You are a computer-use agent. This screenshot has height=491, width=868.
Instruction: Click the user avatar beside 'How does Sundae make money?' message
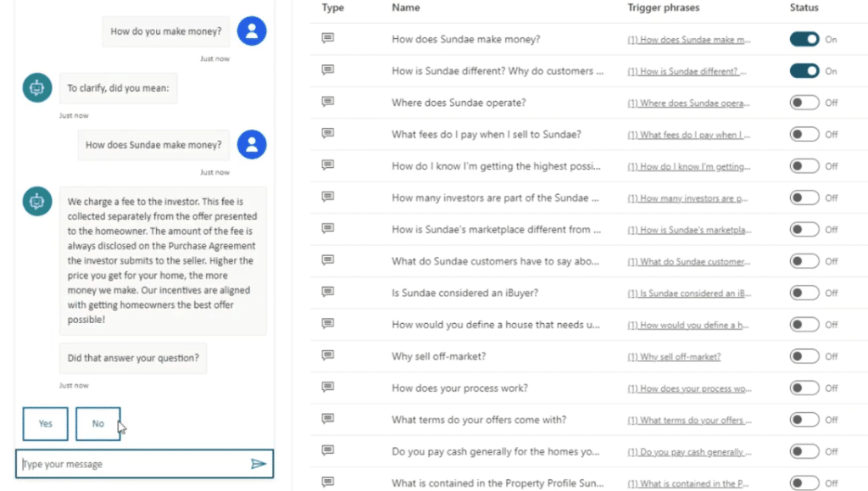pyautogui.click(x=252, y=144)
